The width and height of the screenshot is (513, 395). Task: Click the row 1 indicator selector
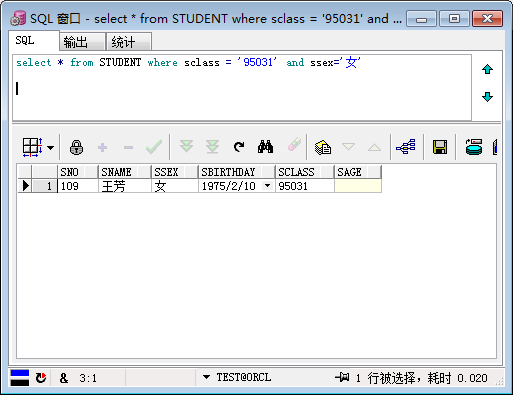click(25, 186)
